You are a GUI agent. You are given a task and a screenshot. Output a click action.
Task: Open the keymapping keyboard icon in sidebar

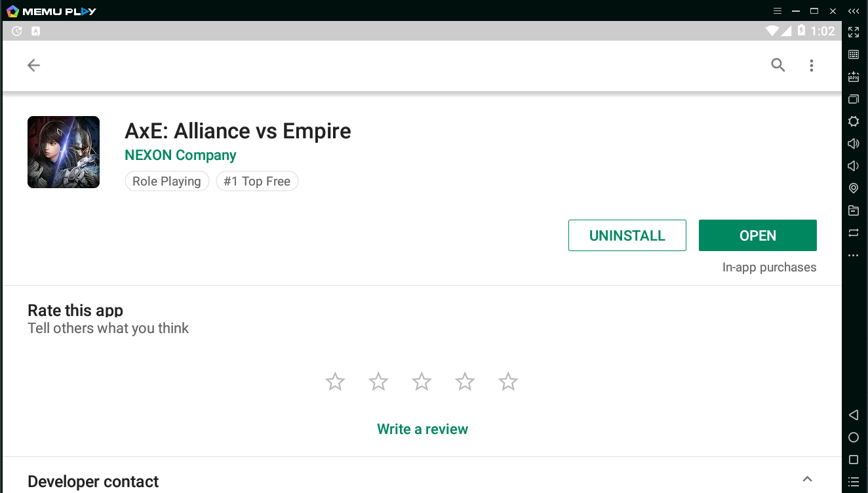854,54
